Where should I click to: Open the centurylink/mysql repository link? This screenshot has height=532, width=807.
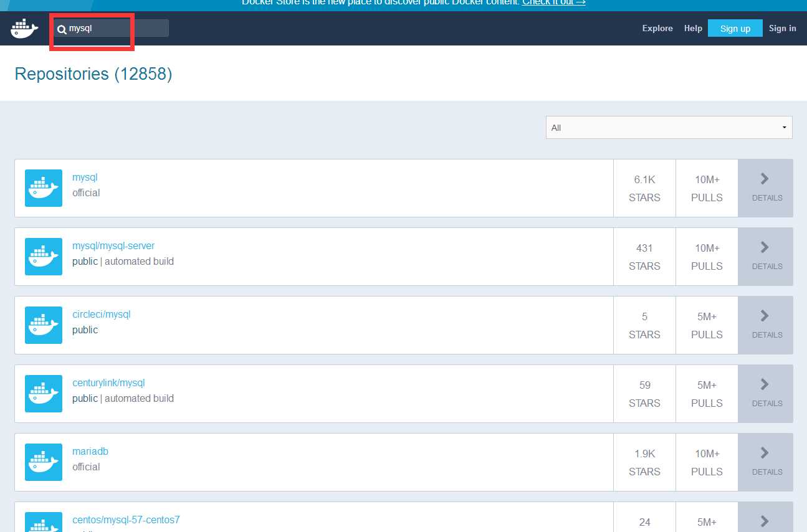[108, 383]
